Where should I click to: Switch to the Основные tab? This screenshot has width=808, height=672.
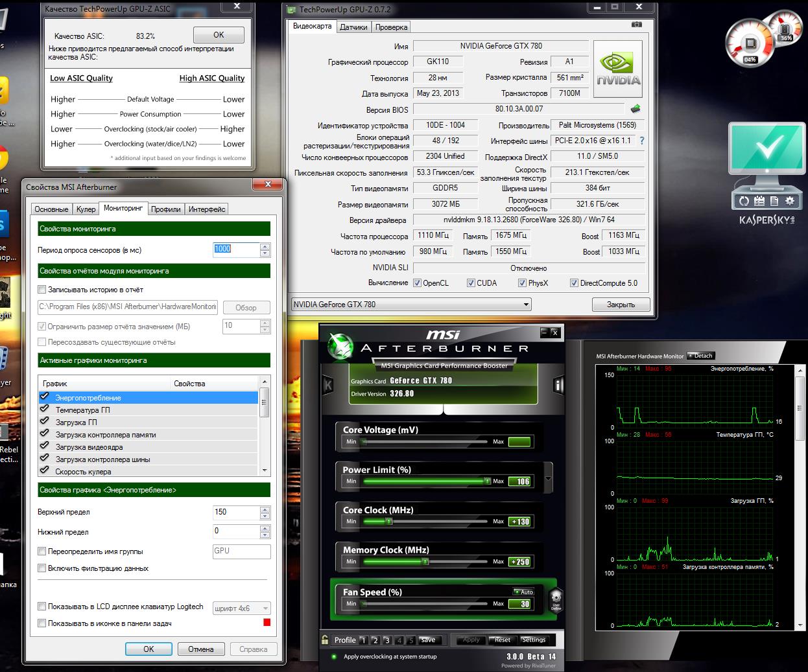pyautogui.click(x=51, y=209)
